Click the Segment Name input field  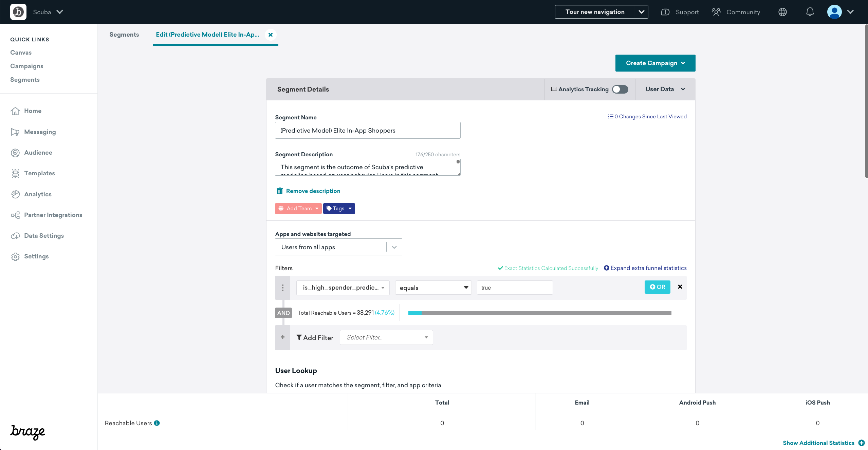pos(367,130)
